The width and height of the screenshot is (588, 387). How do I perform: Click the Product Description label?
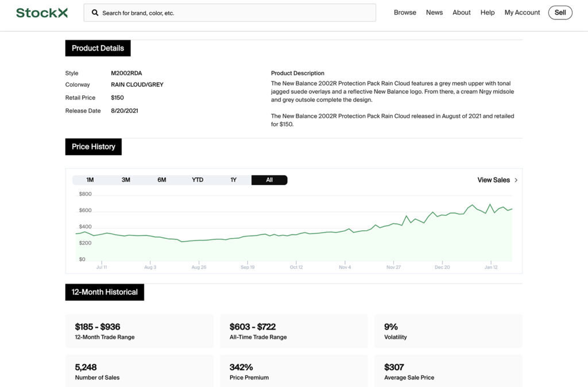coord(297,73)
